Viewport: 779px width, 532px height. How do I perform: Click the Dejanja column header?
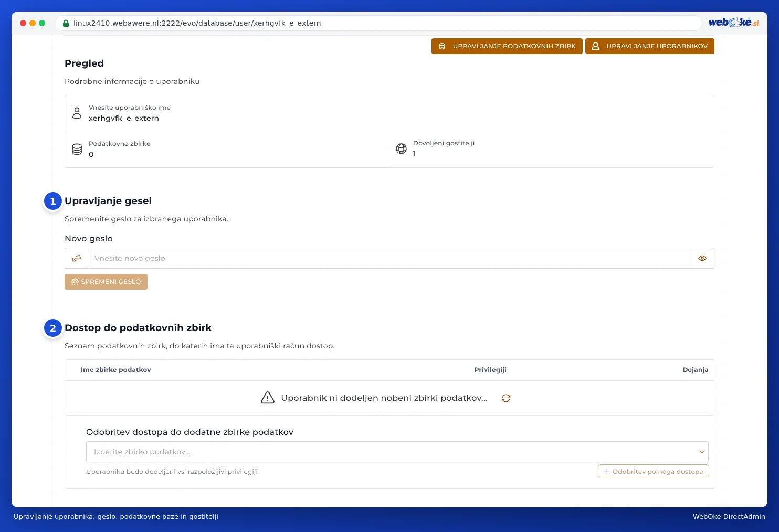(696, 370)
